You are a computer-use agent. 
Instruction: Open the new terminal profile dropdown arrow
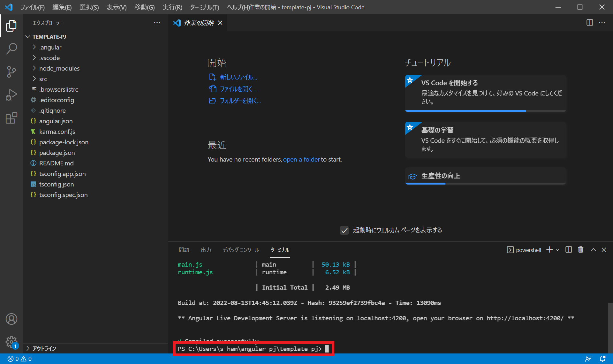557,250
